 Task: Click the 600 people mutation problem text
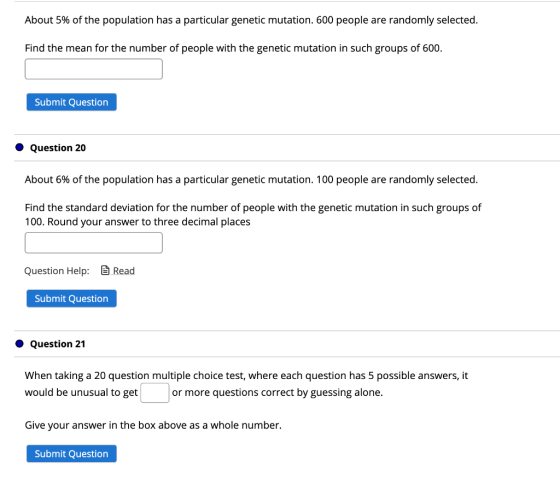pos(251,20)
